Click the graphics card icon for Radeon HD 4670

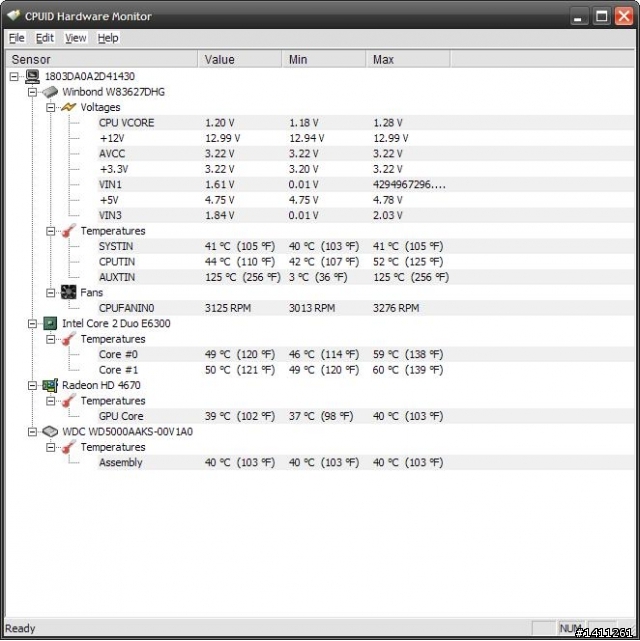50,385
